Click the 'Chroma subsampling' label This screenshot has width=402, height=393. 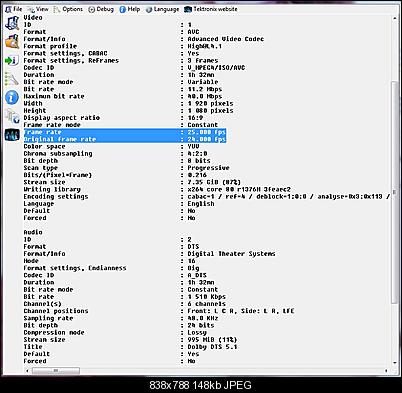coord(58,154)
